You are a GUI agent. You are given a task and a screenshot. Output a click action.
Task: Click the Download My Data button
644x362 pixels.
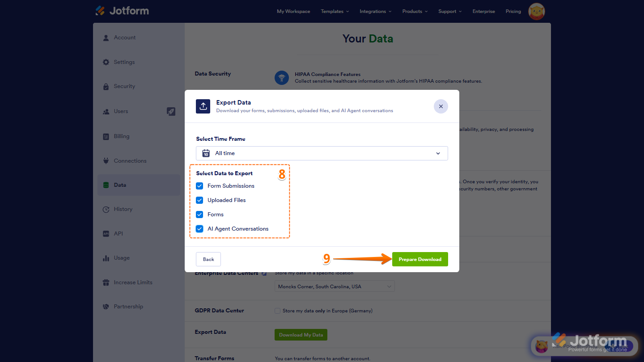[x=301, y=335]
